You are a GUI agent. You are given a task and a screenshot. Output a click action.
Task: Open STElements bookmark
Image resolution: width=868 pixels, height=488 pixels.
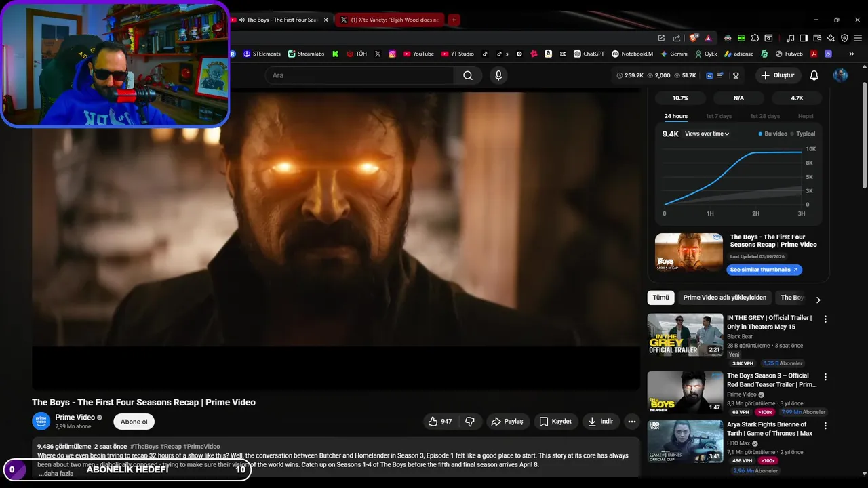[262, 54]
